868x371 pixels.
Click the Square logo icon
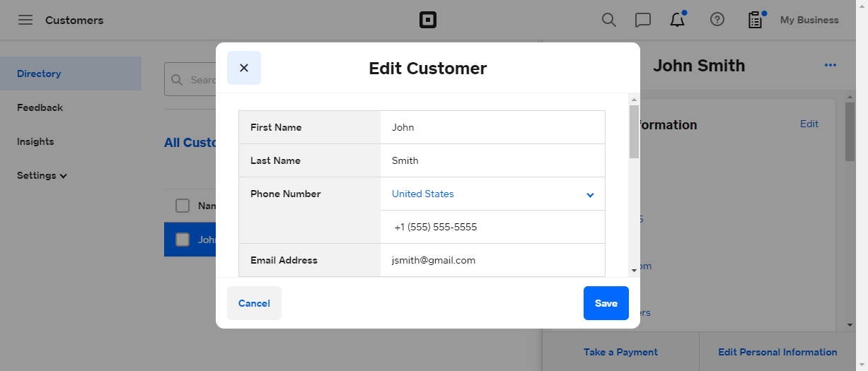(428, 20)
